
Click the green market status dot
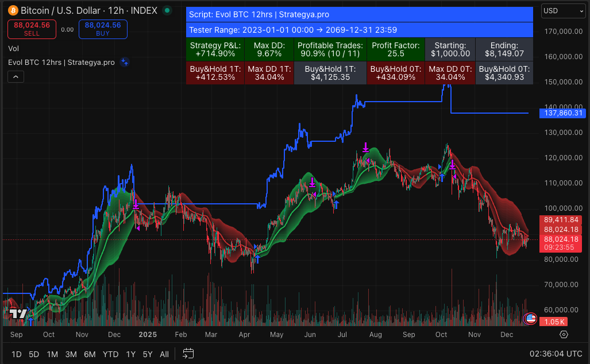point(167,10)
